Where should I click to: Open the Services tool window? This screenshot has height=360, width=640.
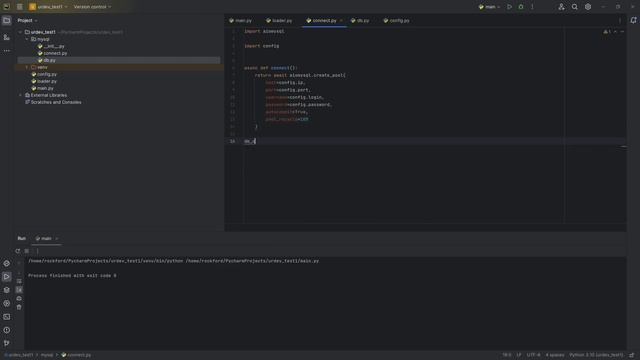coord(7,303)
